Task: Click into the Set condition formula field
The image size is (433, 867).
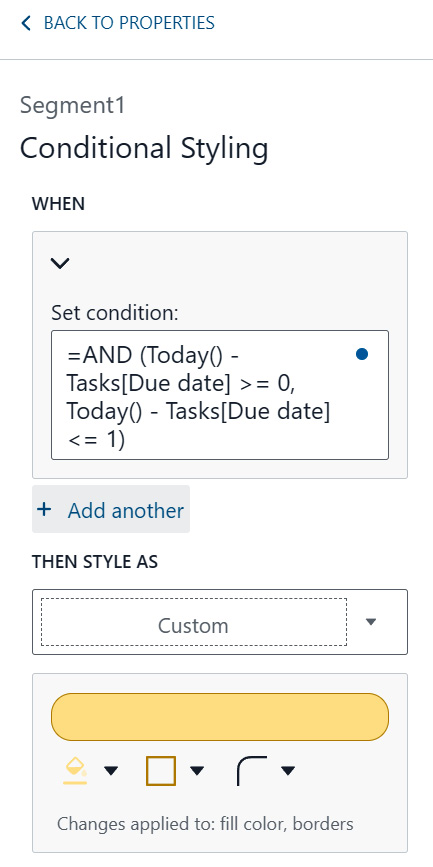Action: [x=220, y=395]
